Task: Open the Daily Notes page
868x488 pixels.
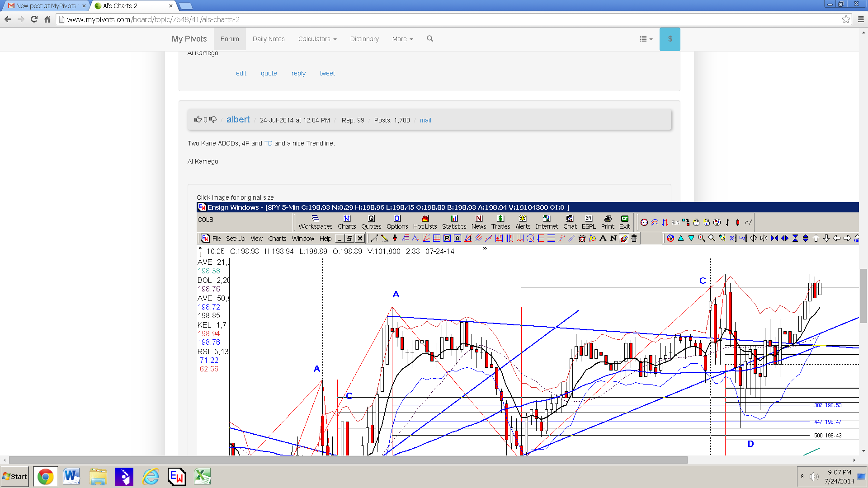Action: tap(269, 39)
